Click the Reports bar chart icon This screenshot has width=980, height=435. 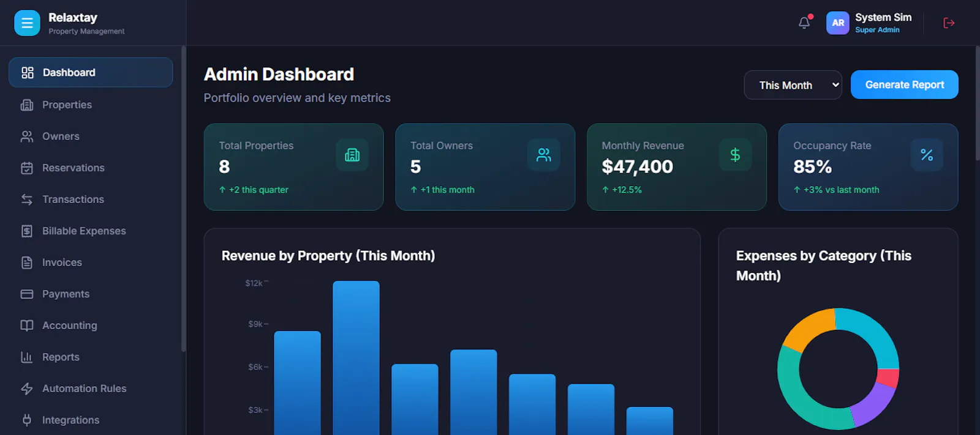(x=27, y=357)
